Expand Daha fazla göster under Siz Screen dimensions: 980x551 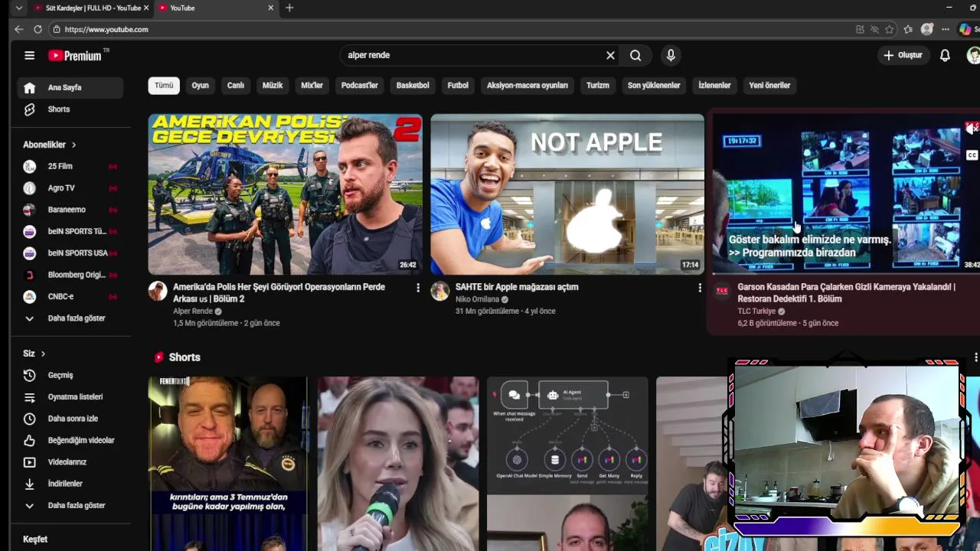point(70,505)
